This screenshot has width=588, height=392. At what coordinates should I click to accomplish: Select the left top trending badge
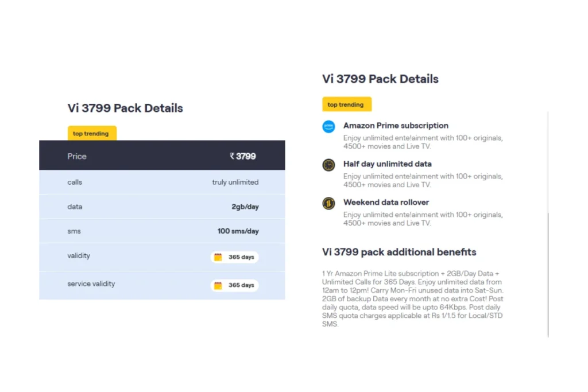pos(92,133)
